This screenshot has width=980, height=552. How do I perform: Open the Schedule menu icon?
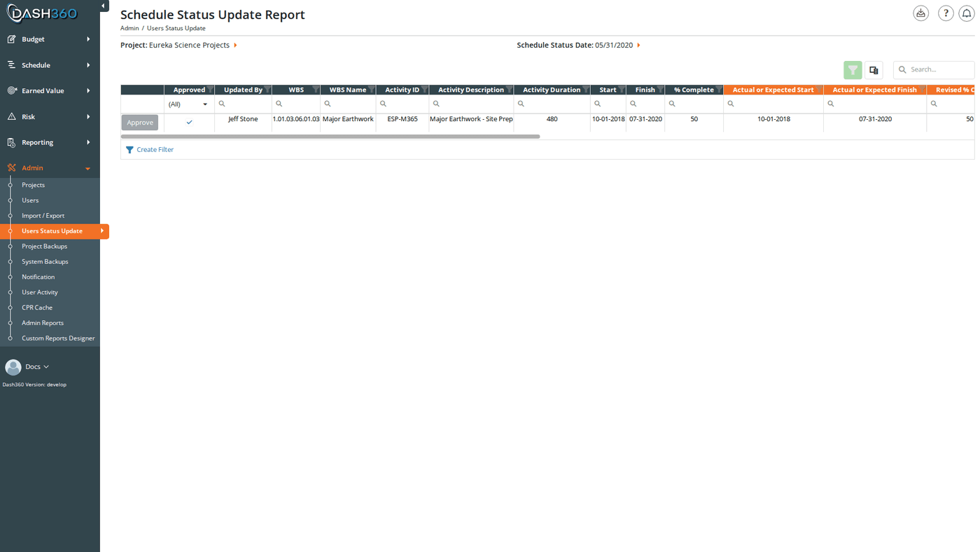11,65
